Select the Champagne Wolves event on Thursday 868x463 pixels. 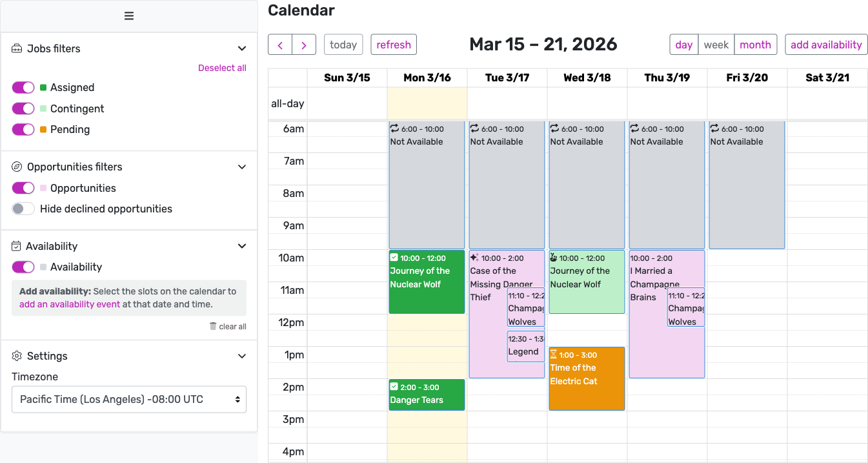click(685, 308)
